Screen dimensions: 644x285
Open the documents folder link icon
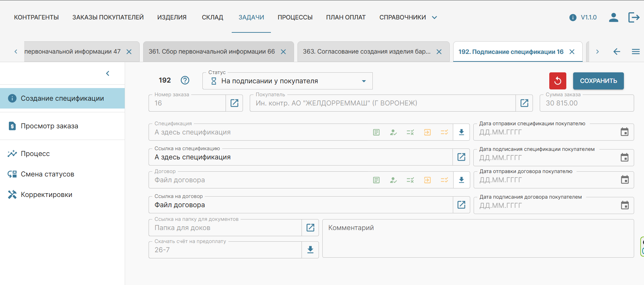(310, 228)
